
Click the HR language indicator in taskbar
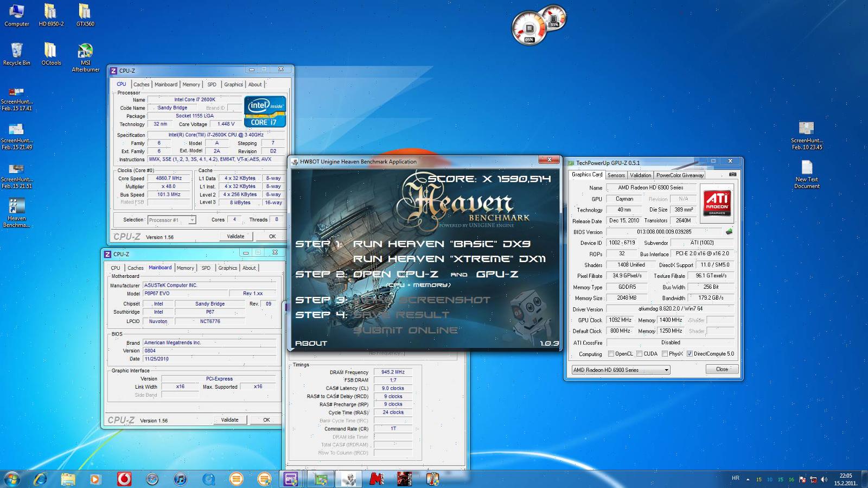pos(736,478)
